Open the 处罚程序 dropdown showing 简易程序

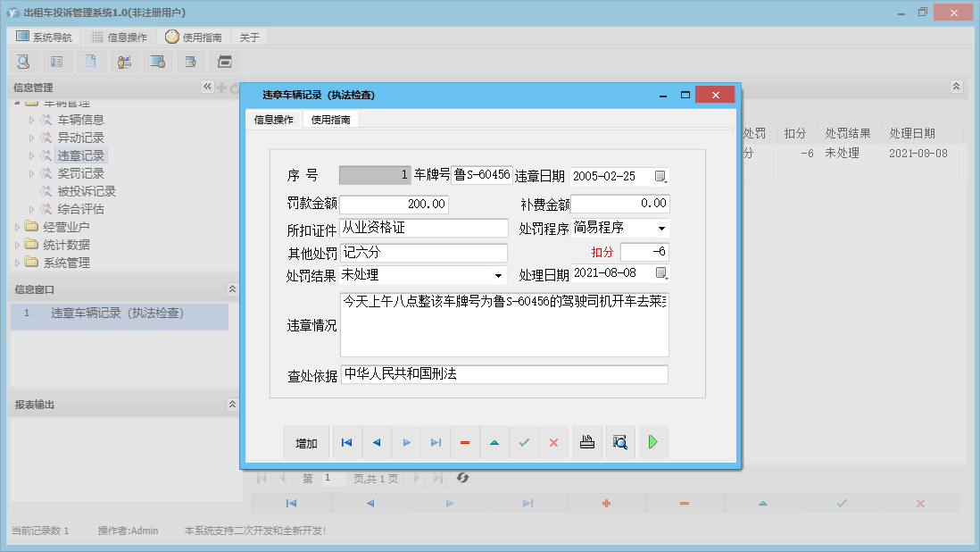point(662,230)
